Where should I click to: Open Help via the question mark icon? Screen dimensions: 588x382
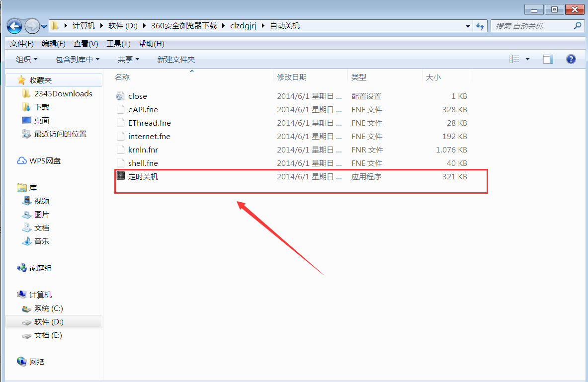571,59
